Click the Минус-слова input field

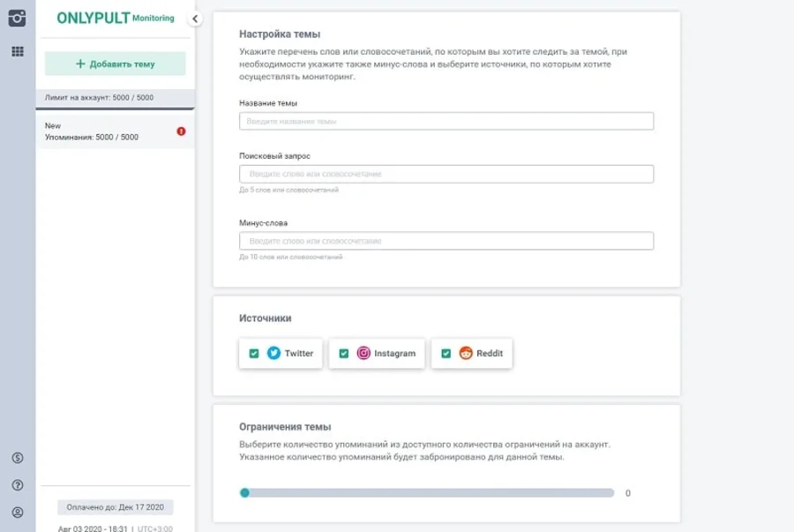[x=446, y=241]
